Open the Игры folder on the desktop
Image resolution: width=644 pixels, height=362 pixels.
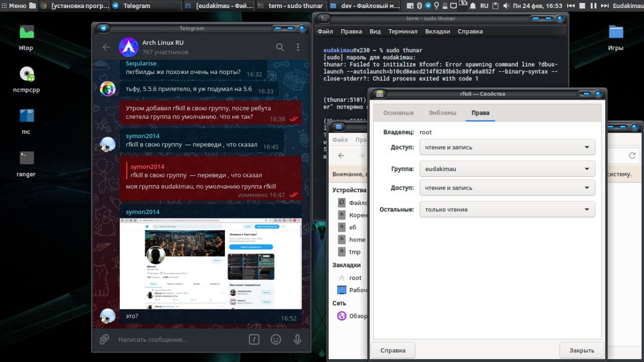click(616, 38)
